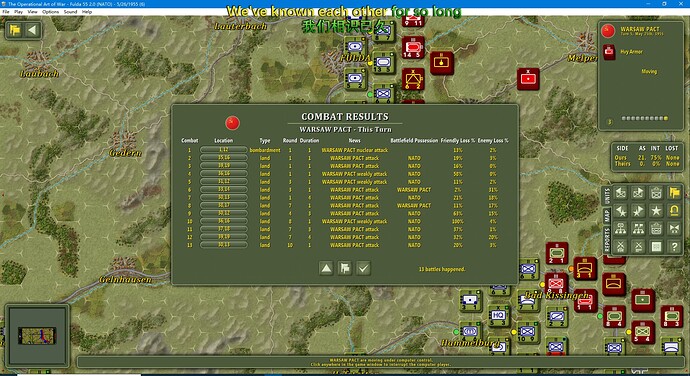690x376 pixels.
Task: Click the yellow undo arrow icon
Action: pyautogui.click(x=674, y=210)
